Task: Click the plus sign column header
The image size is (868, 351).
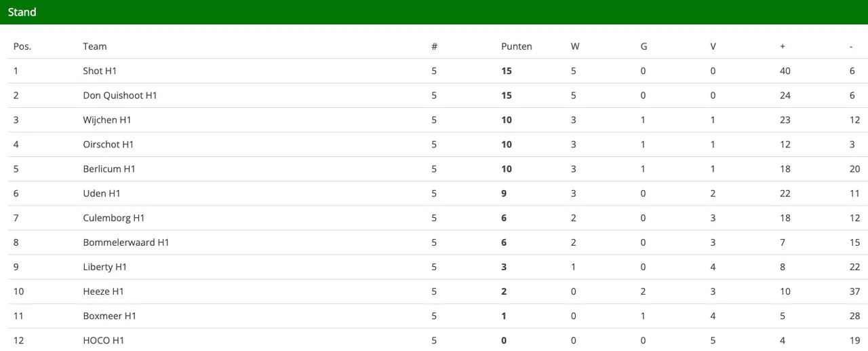Action: tap(783, 47)
